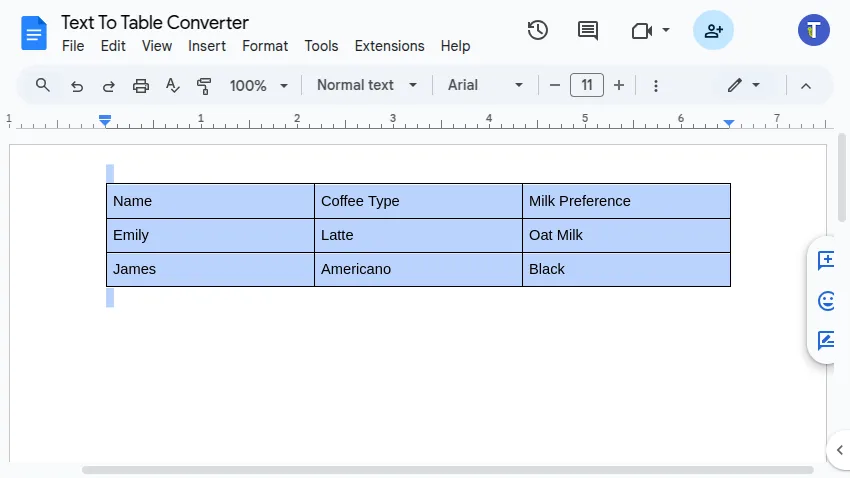Image resolution: width=850 pixels, height=478 pixels.
Task: Open the Normal text style dropdown
Action: (x=367, y=85)
